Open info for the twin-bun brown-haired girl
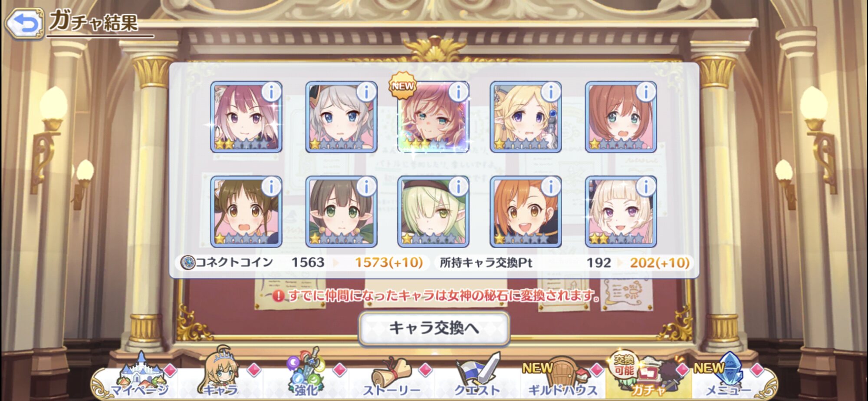Image resolution: width=868 pixels, height=401 pixels. 271,186
